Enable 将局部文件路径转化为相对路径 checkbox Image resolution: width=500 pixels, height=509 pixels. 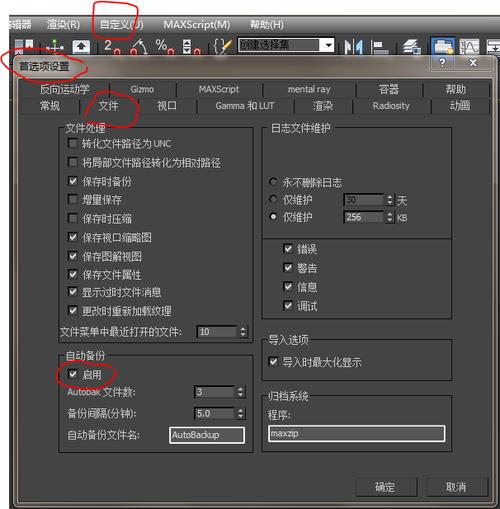(72, 162)
